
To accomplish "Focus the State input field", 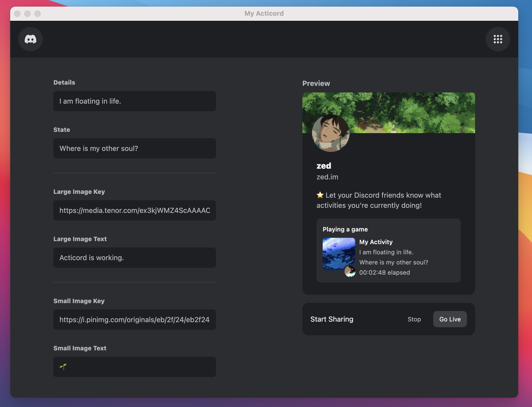I will click(134, 148).
